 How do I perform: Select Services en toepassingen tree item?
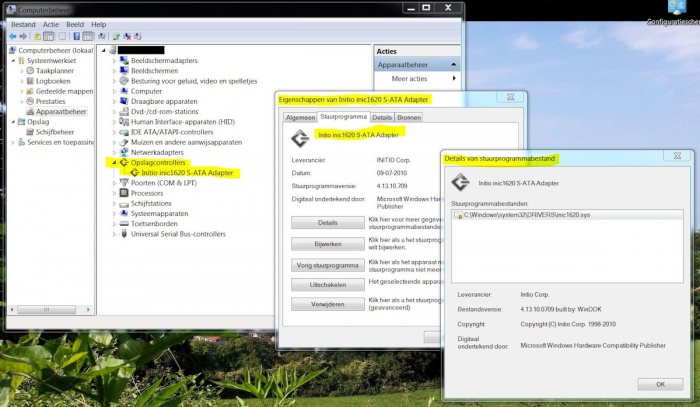pyautogui.click(x=61, y=142)
